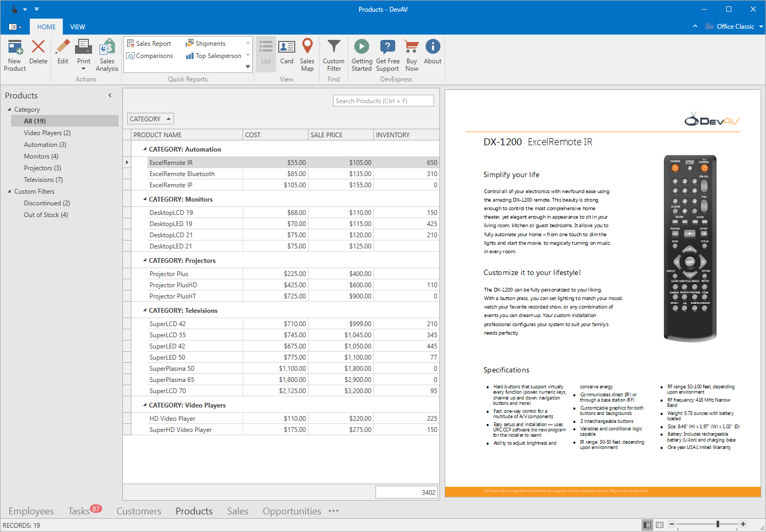Switch to Card view

tap(287, 48)
